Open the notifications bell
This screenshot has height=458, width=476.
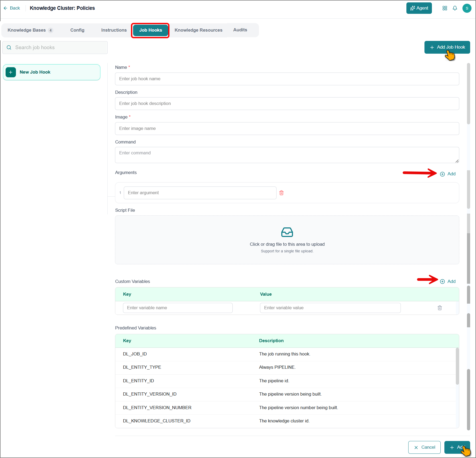pos(455,8)
